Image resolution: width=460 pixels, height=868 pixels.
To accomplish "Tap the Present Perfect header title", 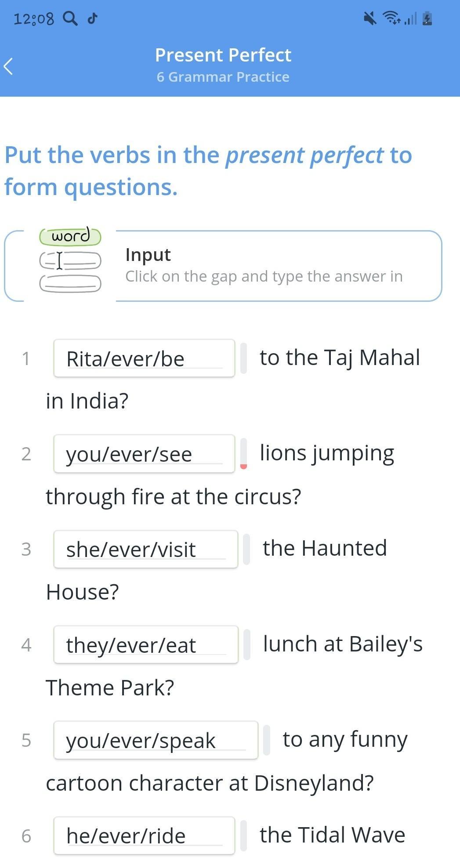I will 223,55.
